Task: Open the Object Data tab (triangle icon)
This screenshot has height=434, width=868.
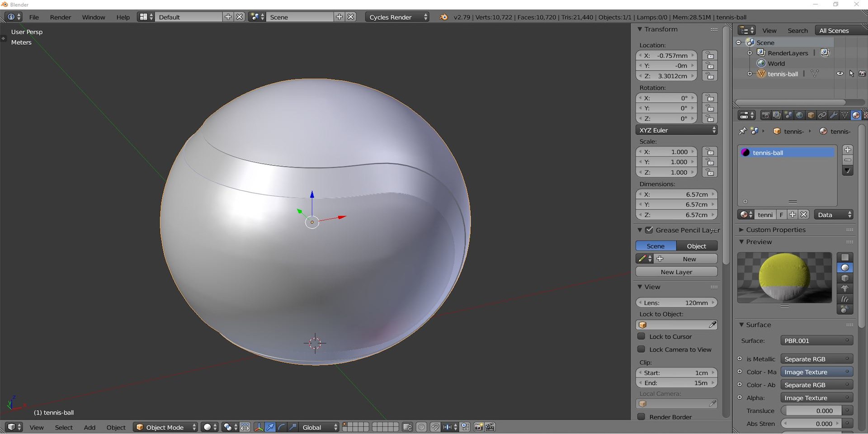Action: [844, 115]
